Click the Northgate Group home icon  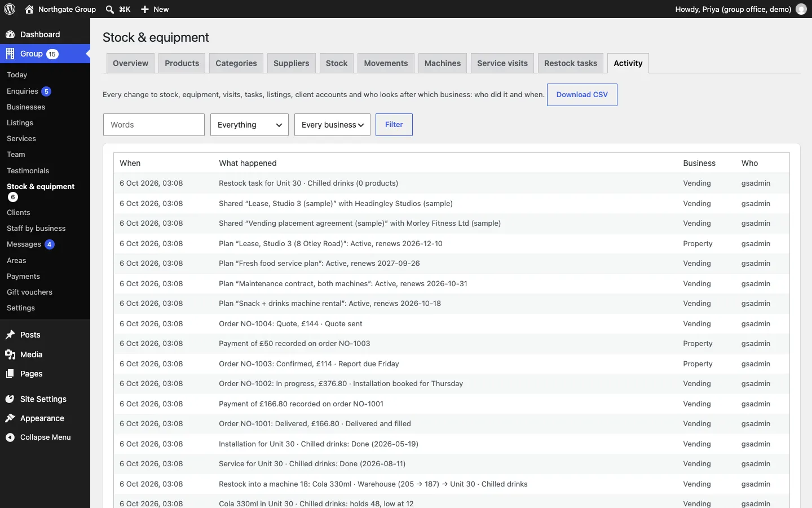[29, 9]
